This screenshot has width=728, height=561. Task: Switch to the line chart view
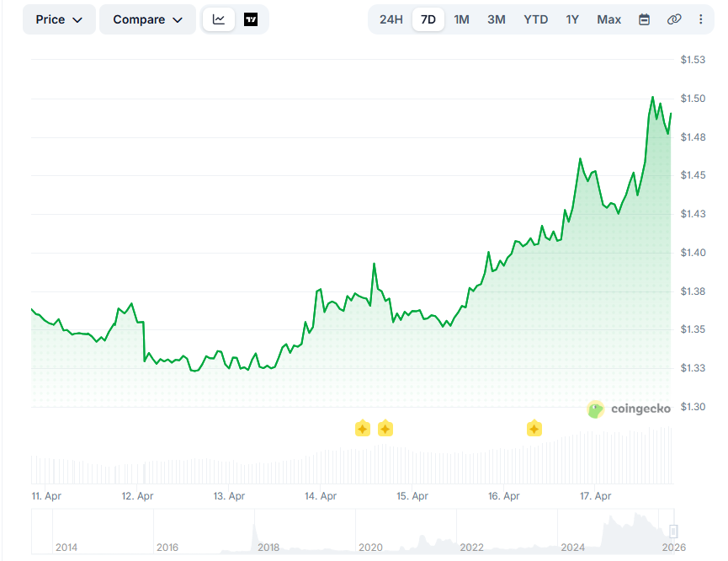point(219,19)
